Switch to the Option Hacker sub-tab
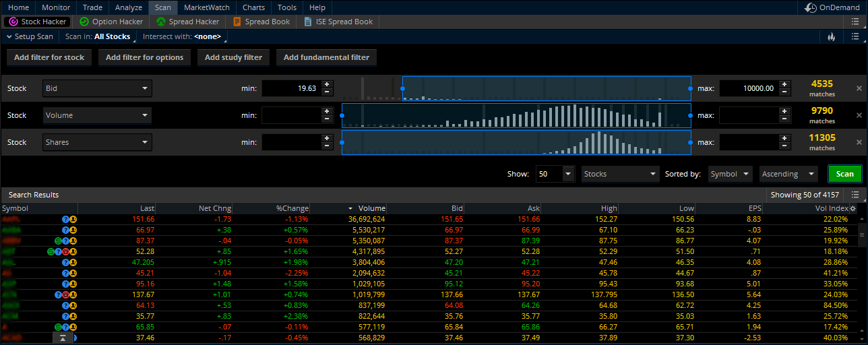 tap(111, 22)
